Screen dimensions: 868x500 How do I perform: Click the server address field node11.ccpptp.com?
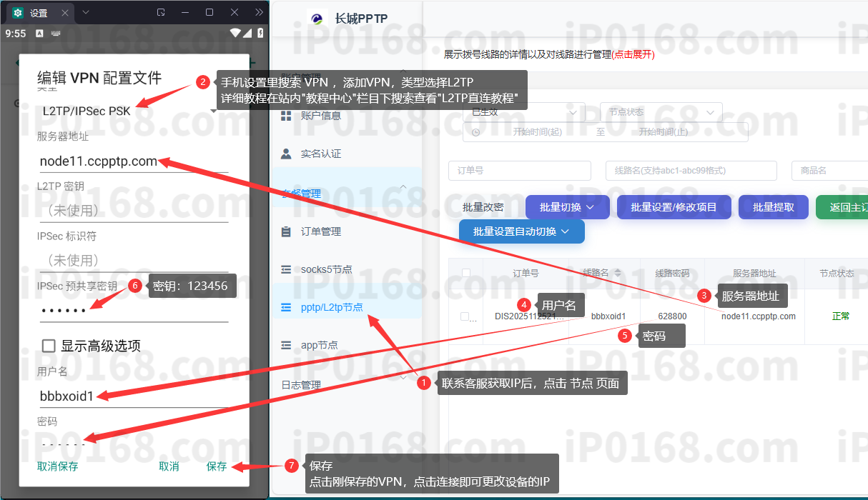click(132, 161)
